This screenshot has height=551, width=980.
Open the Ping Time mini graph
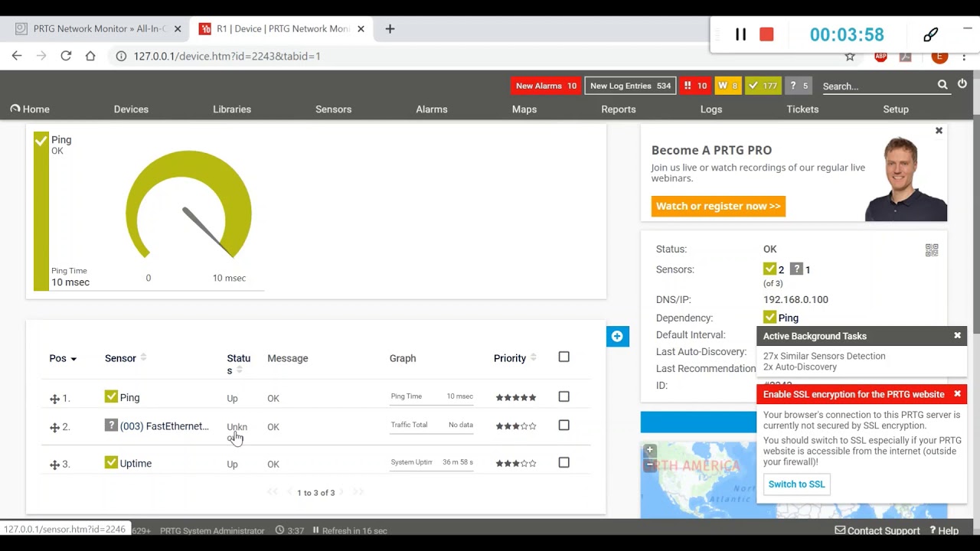pos(432,397)
